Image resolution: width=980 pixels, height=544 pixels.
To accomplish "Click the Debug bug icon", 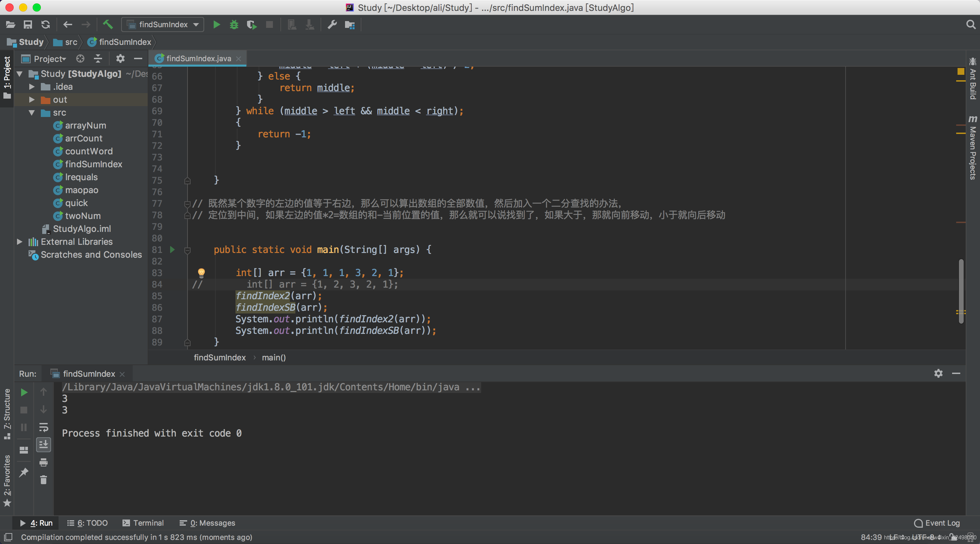I will coord(234,25).
